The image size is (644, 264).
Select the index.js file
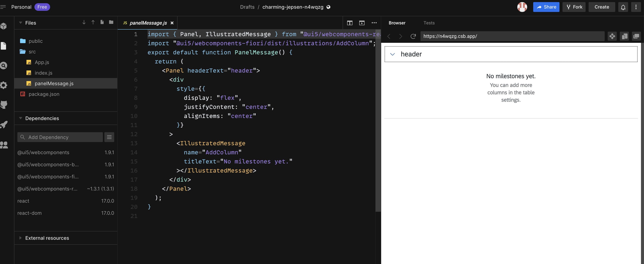[x=43, y=73]
